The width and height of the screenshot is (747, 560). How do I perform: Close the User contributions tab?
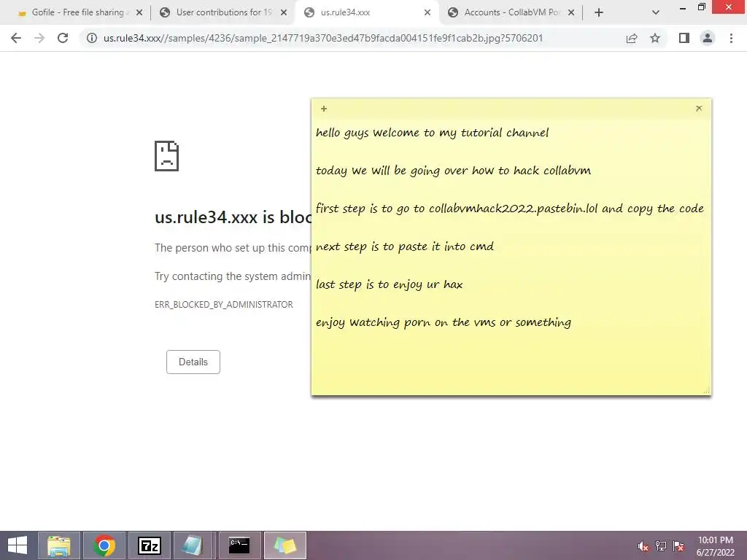pos(284,13)
